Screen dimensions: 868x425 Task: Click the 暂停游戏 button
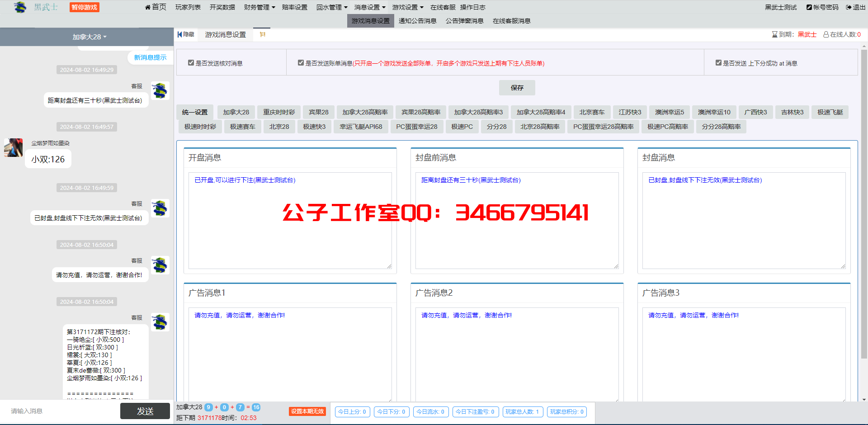(85, 7)
